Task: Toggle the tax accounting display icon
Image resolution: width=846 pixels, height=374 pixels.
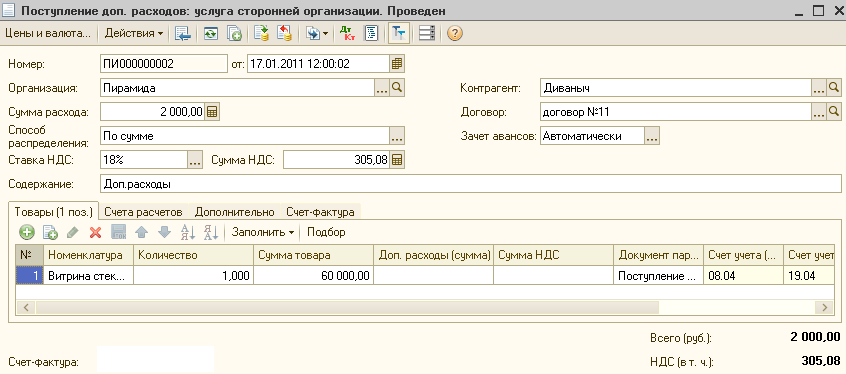Action: point(398,33)
